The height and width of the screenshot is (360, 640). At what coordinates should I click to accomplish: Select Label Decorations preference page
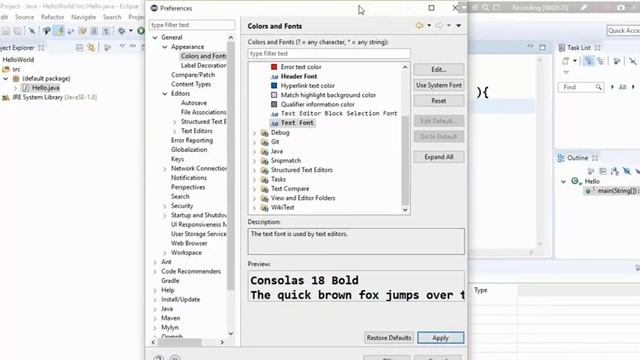click(203, 65)
